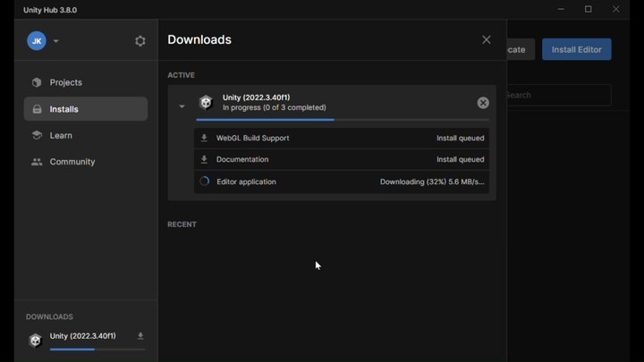Select the Installs sidebar item

coord(86,109)
